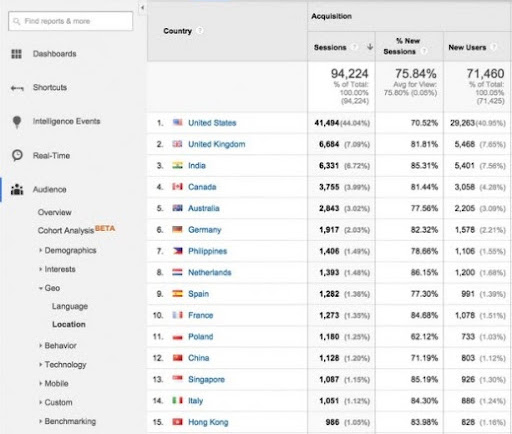
Task: Click the help icon beside Country
Action: (x=200, y=30)
